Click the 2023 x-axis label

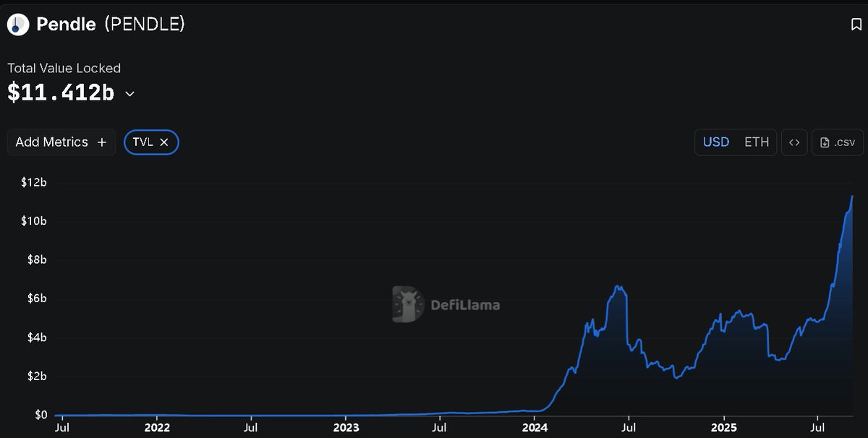click(346, 427)
